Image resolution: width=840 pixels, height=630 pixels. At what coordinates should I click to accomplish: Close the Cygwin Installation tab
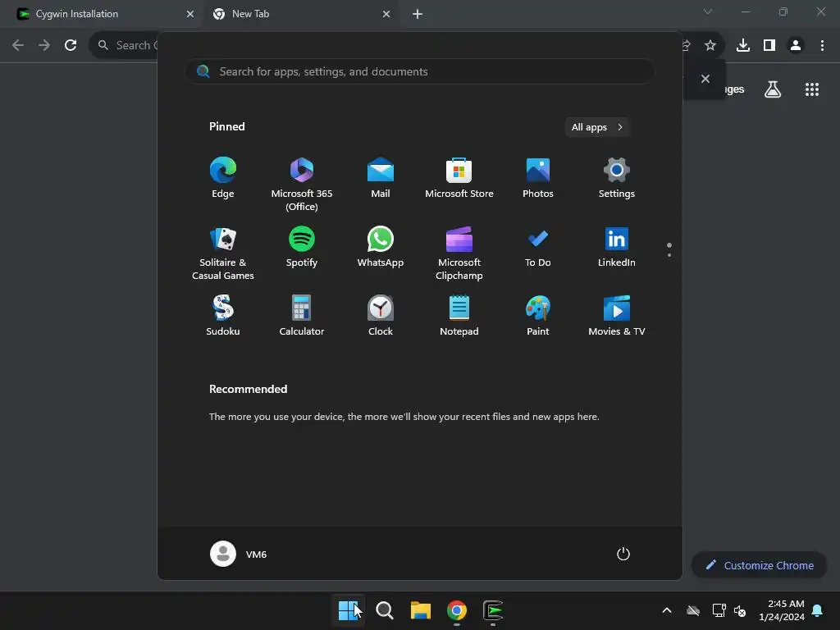pyautogui.click(x=190, y=14)
